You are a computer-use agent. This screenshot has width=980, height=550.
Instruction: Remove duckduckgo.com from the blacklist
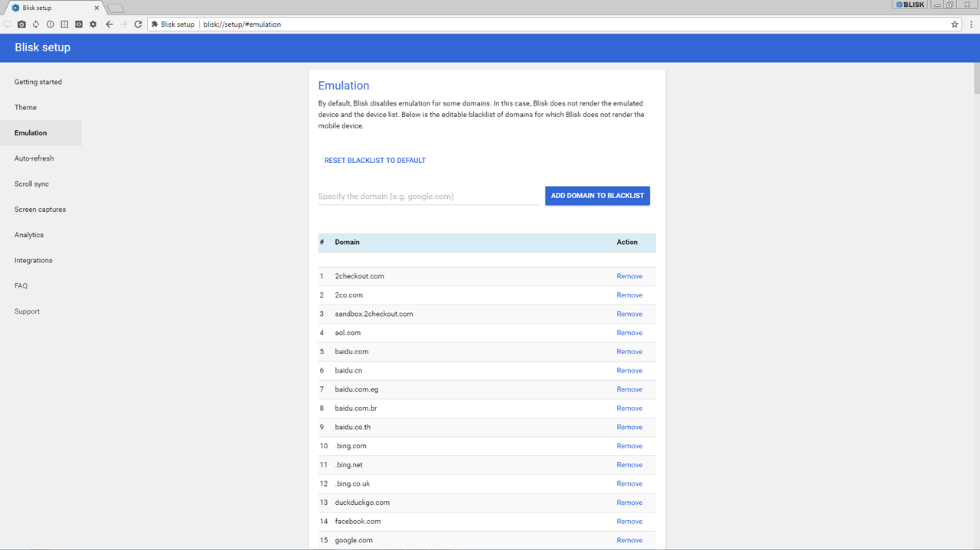[x=629, y=503]
